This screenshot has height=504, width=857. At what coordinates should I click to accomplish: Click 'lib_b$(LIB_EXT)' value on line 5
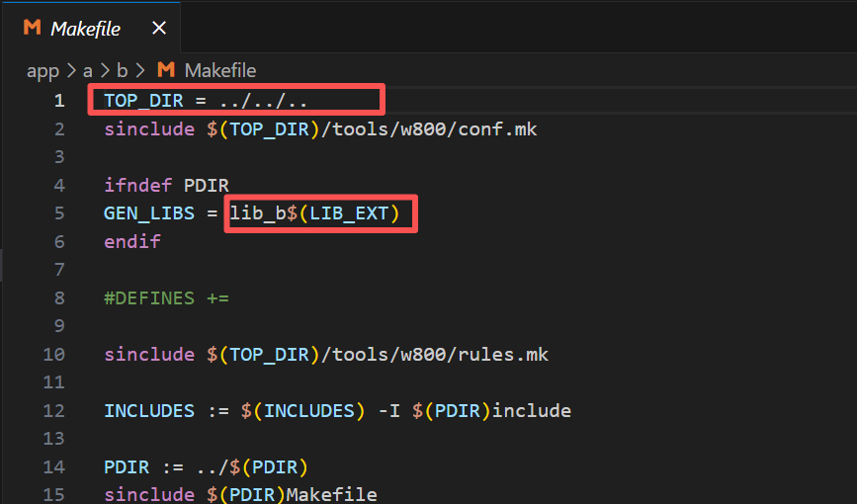click(321, 213)
